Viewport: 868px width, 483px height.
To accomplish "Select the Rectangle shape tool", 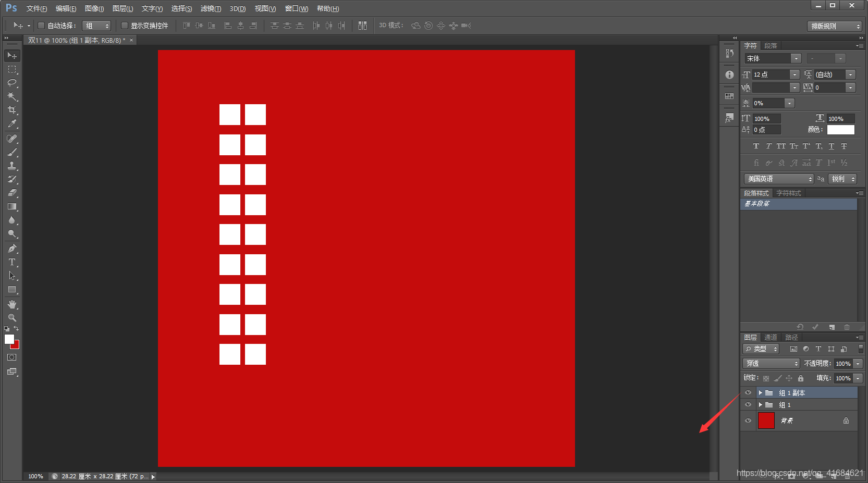I will click(x=12, y=289).
